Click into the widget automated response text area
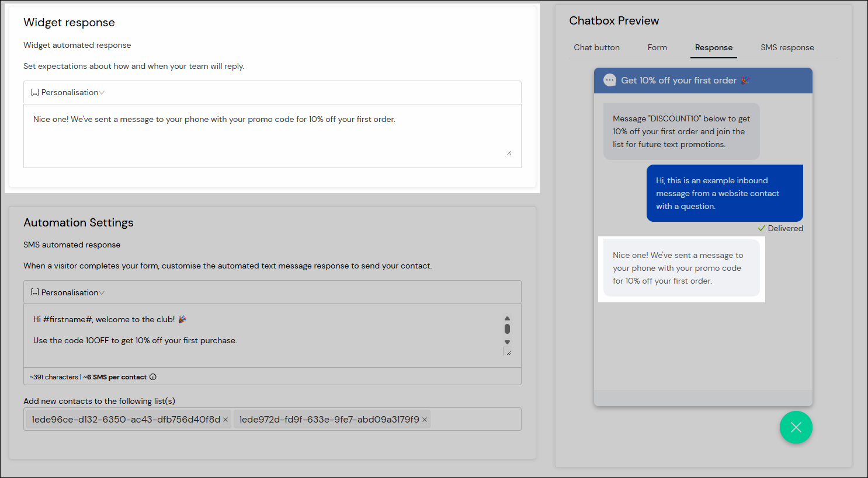This screenshot has height=478, width=868. (272, 136)
